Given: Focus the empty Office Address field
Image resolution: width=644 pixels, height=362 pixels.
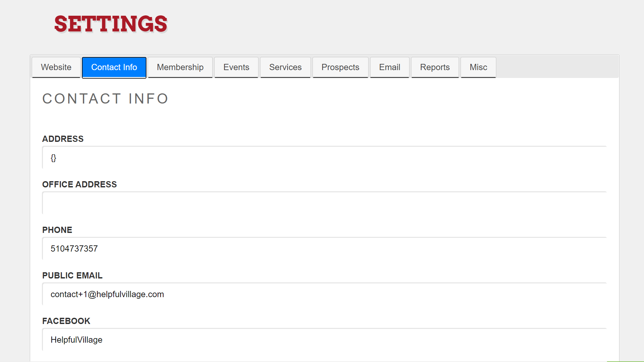Looking at the screenshot, I should [324, 203].
